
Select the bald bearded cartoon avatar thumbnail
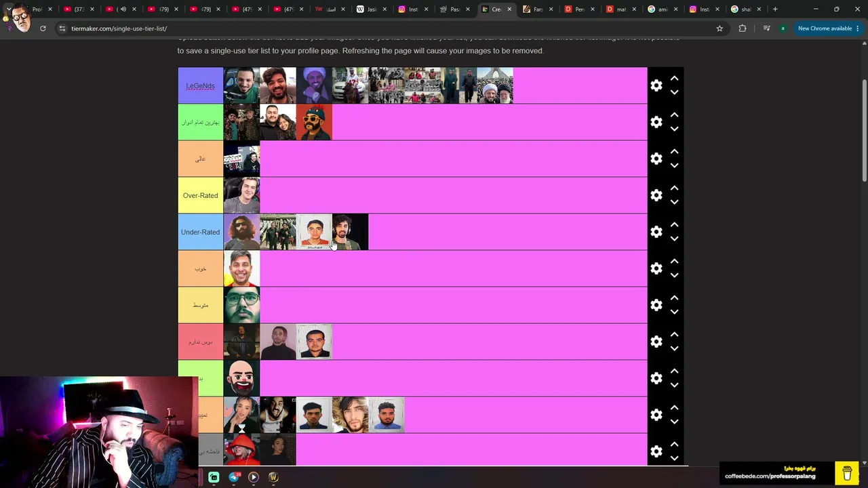point(241,378)
